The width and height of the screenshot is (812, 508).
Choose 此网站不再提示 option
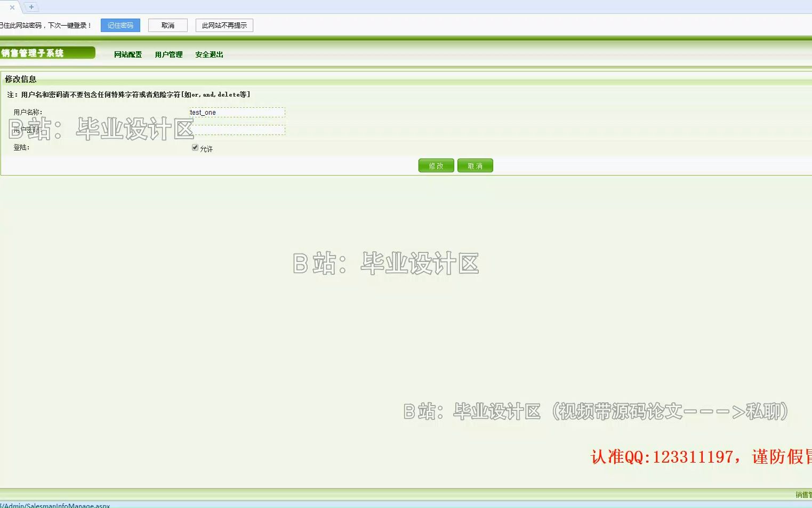[224, 26]
